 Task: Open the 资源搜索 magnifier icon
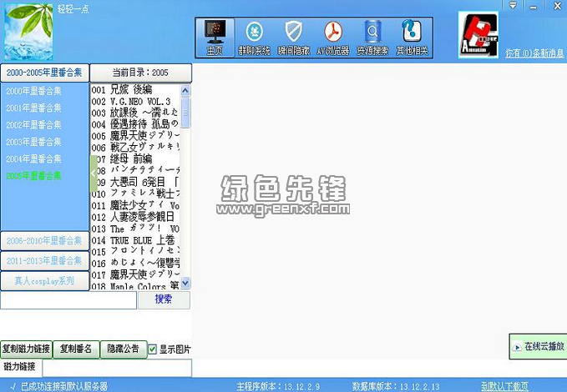click(372, 38)
